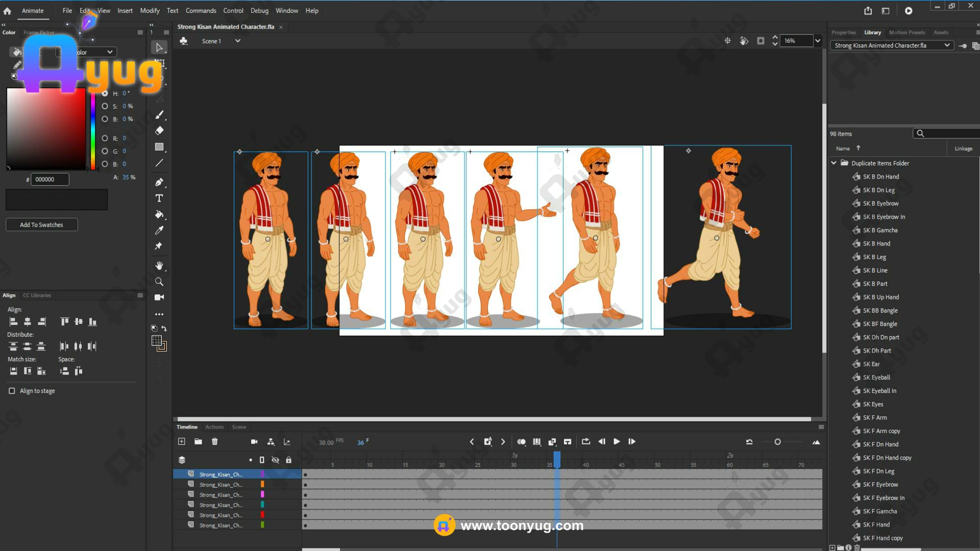Viewport: 980px width, 551px height.
Task: Switch to the Properties tab
Action: point(843,33)
